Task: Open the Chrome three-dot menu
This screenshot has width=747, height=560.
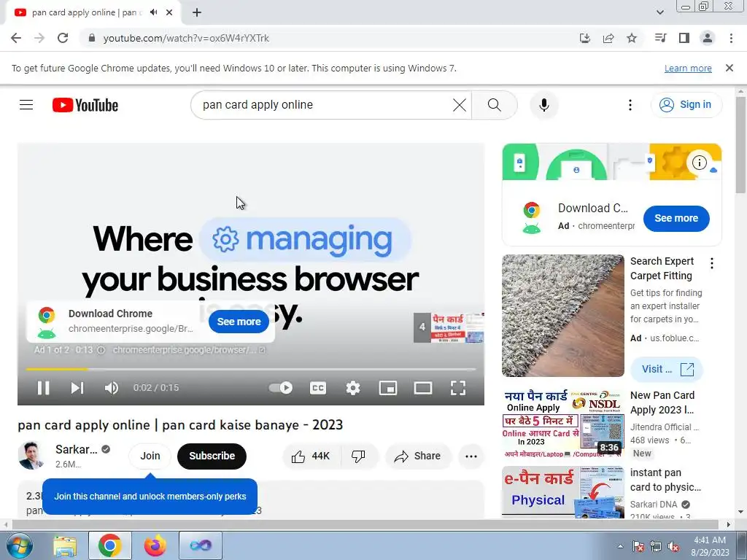Action: click(x=731, y=38)
